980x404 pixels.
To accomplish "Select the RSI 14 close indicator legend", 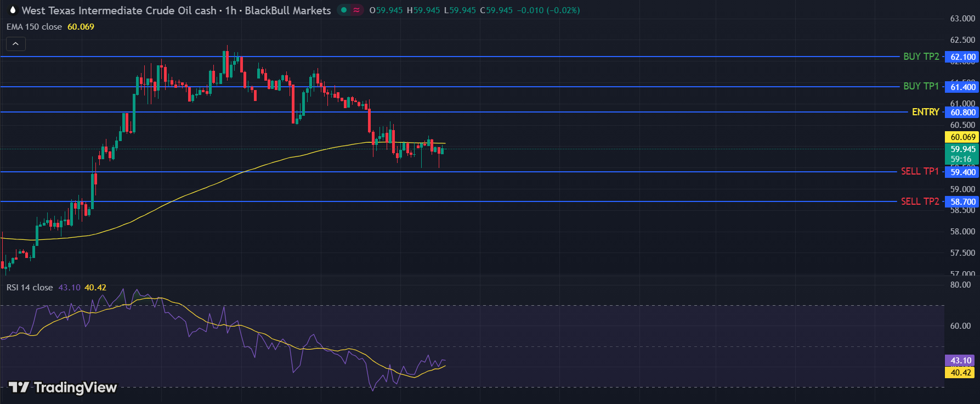I will [x=30, y=288].
